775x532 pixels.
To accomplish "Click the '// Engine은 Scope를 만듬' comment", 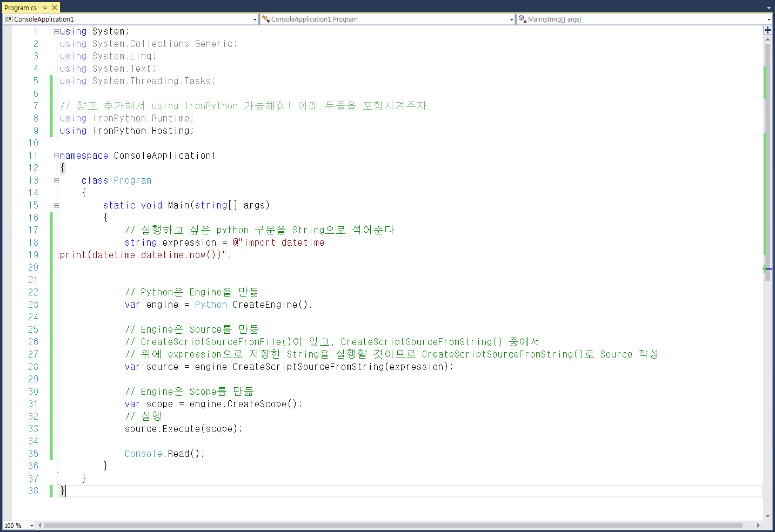I will pos(189,392).
